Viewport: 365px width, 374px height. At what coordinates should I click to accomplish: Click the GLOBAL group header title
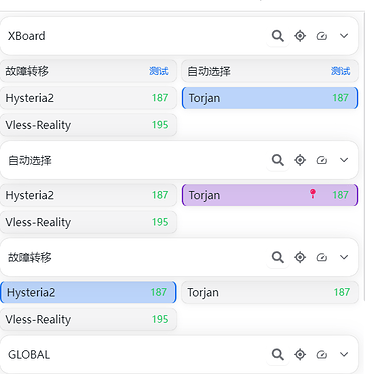29,355
